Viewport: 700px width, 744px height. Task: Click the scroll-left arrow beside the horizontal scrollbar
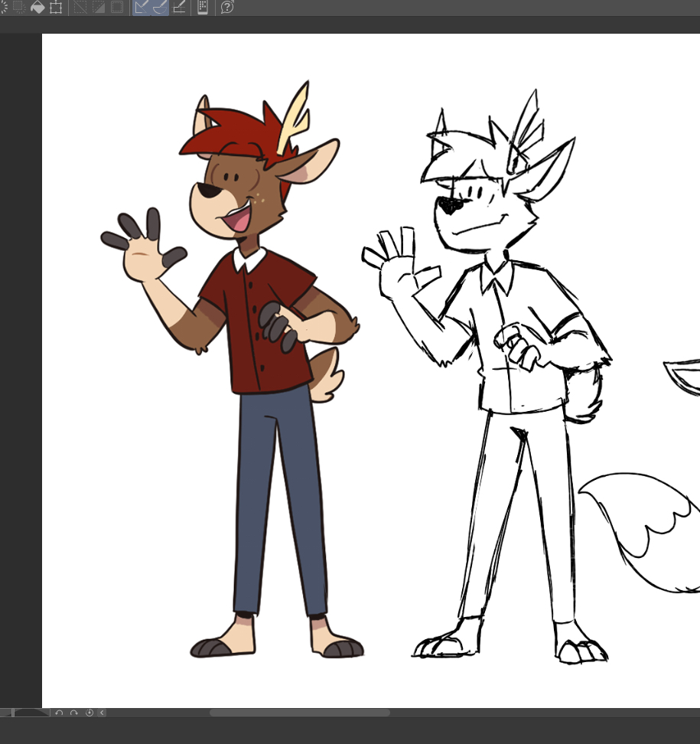click(x=103, y=713)
